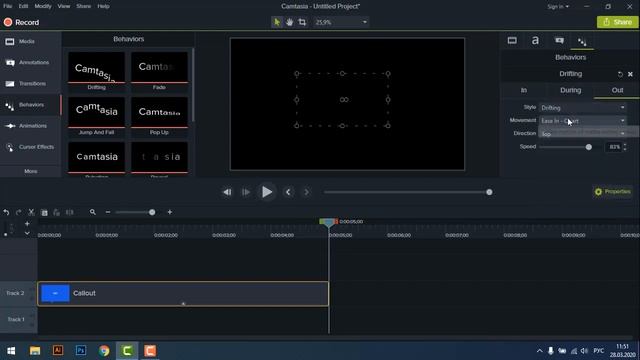This screenshot has height=360, width=640.
Task: Click the timeline zoom magnifier icon
Action: pos(93,212)
